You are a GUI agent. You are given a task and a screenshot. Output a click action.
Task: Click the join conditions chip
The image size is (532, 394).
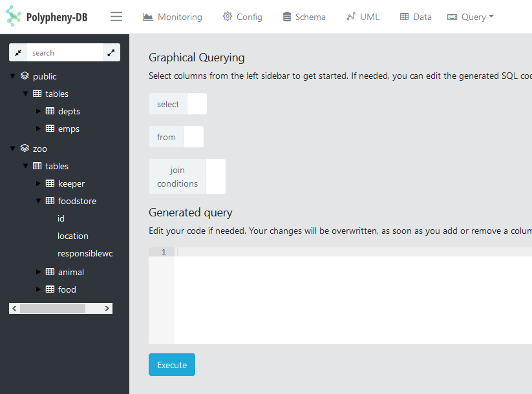point(177,176)
